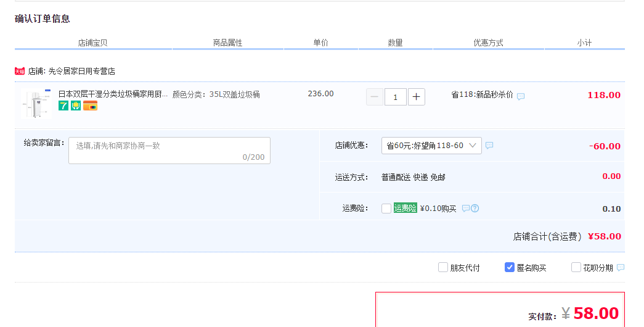Increase quantity with the plus button
The image size is (644, 327).
[417, 97]
